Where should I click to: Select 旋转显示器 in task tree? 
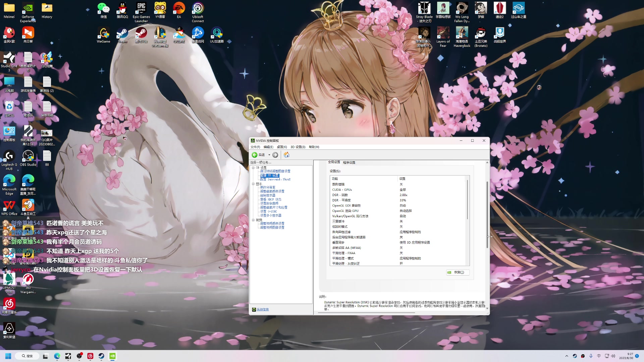coord(268,195)
